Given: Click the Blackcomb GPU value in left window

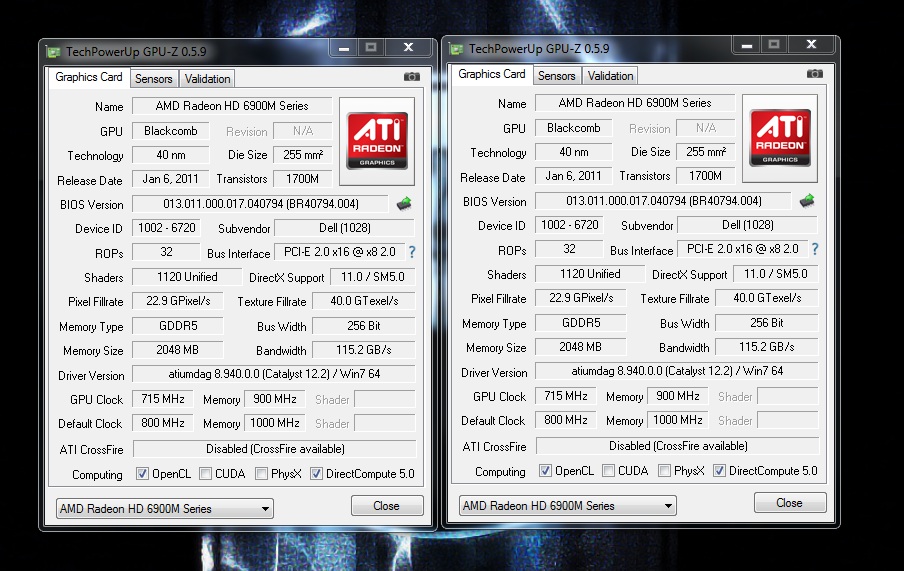Looking at the screenshot, I should pos(171,131).
